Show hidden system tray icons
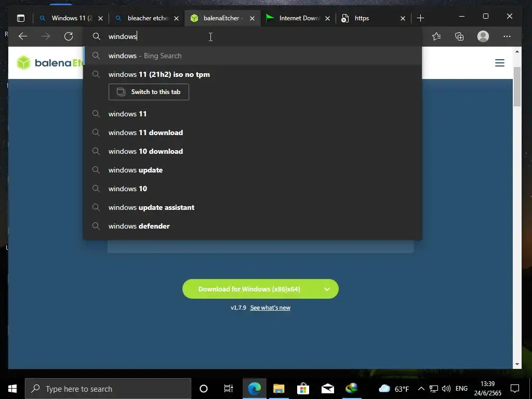The height and width of the screenshot is (399, 532). (x=421, y=389)
